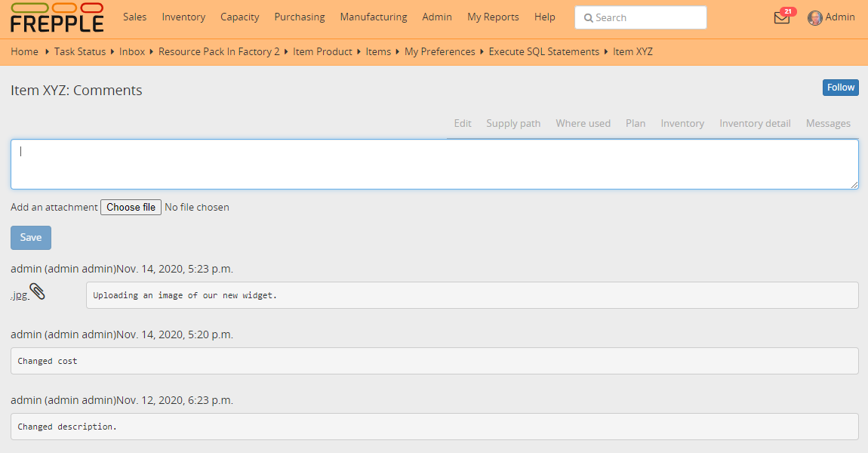Go to the Where used tab
Image resolution: width=868 pixels, height=453 pixels.
click(x=583, y=123)
